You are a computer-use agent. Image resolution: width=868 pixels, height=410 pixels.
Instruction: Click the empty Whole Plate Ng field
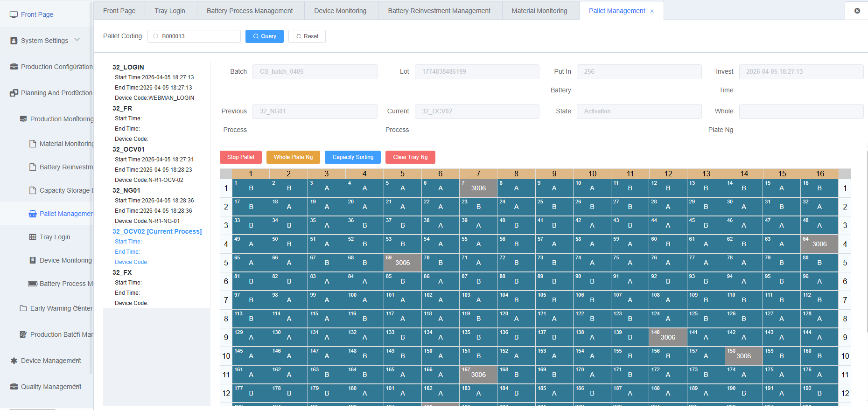[801, 111]
